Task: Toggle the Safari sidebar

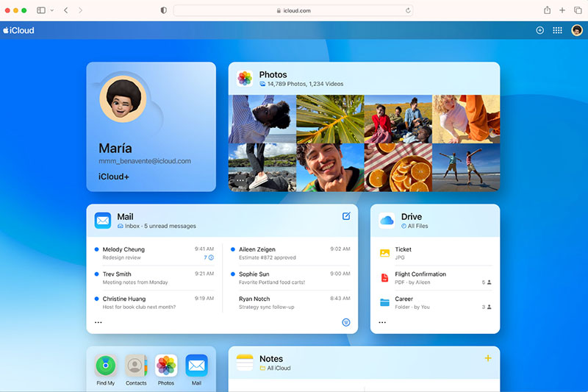Action: pyautogui.click(x=40, y=10)
